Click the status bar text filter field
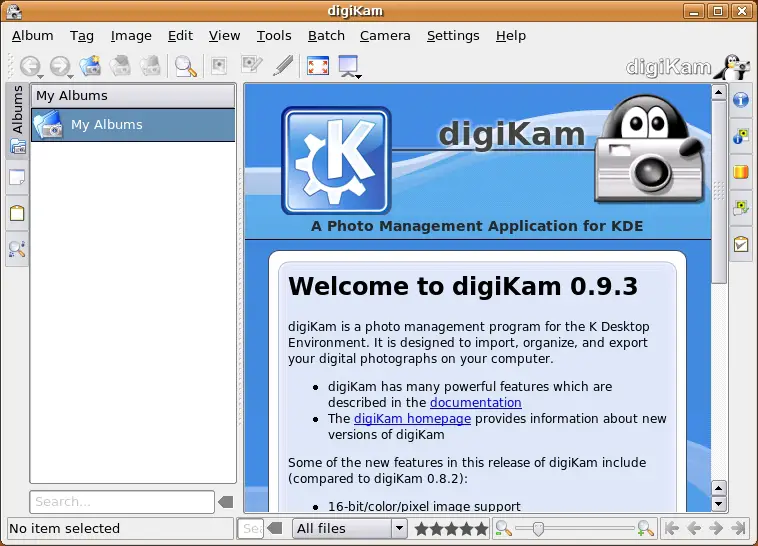The image size is (758, 546). point(250,528)
